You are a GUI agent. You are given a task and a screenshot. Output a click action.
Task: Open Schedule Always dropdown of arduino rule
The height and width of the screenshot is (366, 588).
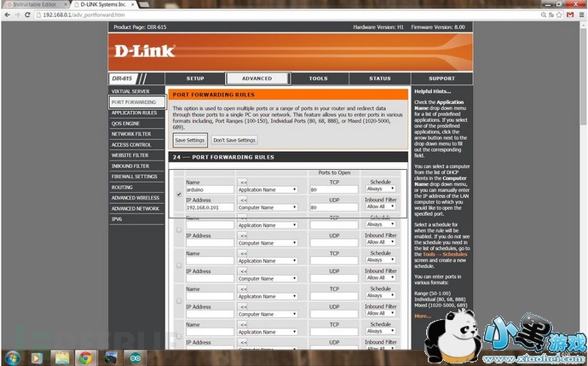(380, 189)
